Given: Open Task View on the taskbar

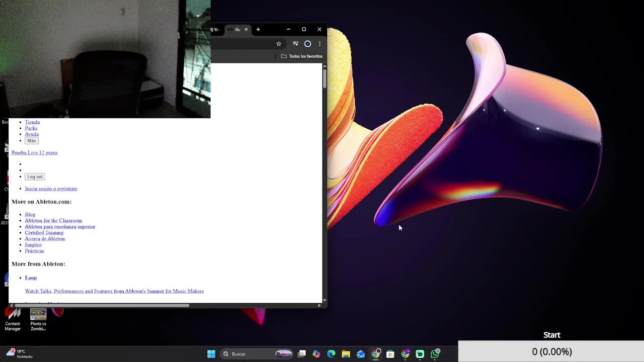Looking at the screenshot, I should (302, 354).
